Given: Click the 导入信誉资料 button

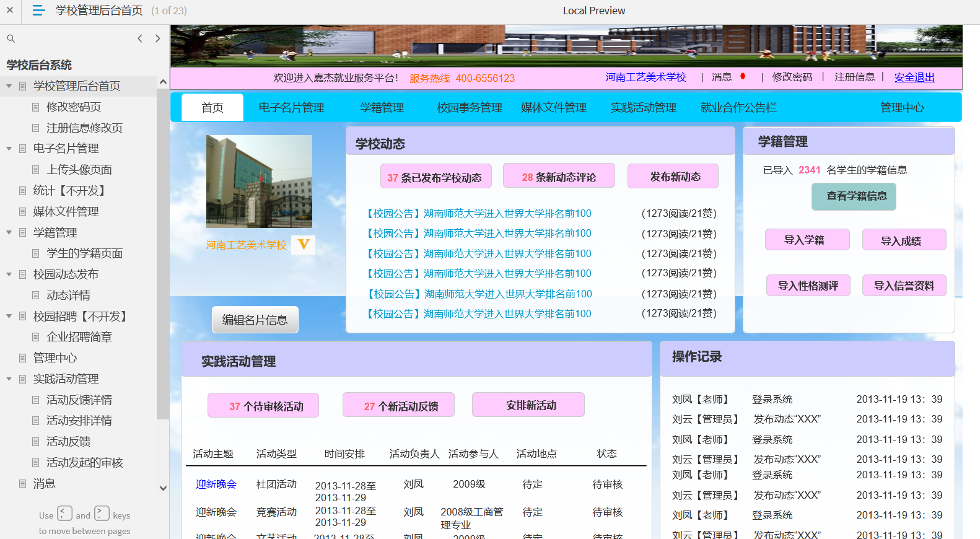Looking at the screenshot, I should click(x=904, y=286).
